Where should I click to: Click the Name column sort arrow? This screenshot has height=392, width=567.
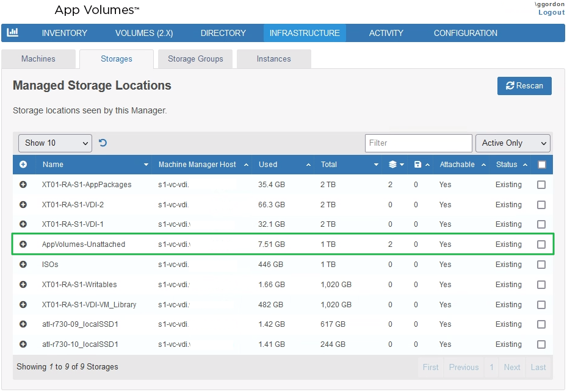coord(146,164)
